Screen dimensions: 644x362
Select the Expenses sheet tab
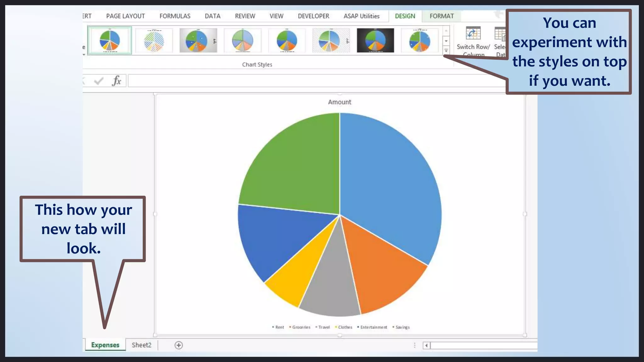[105, 345]
